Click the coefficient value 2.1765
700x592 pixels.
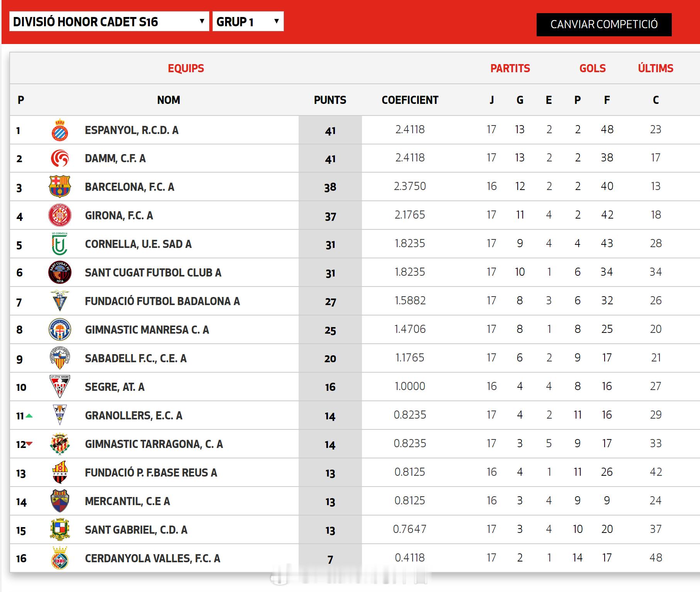click(x=410, y=215)
